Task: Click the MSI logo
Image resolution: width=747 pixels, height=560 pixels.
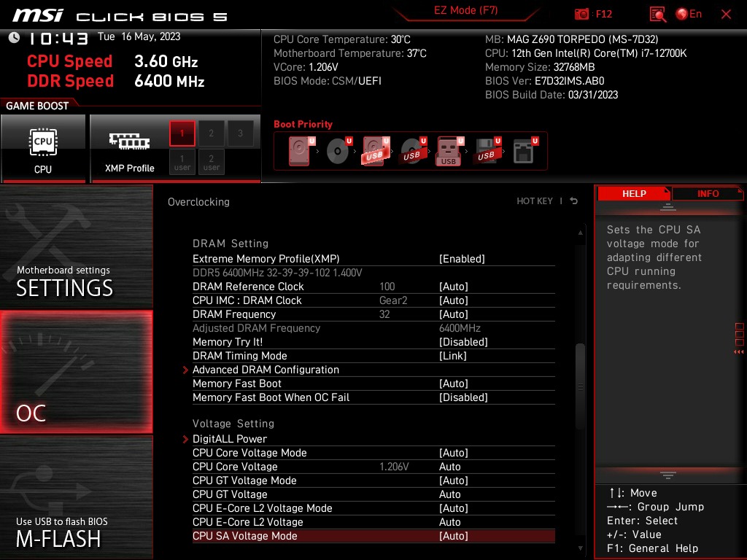Action: click(x=38, y=15)
